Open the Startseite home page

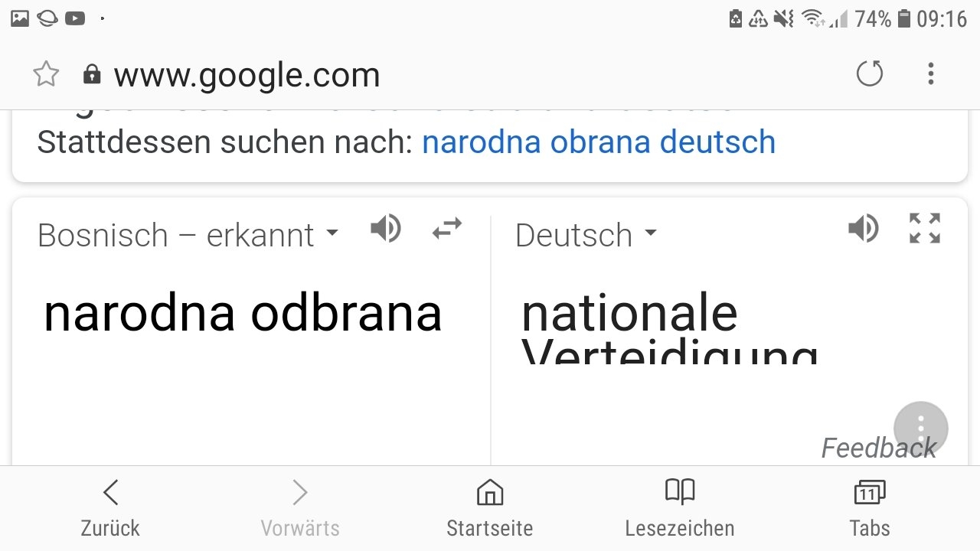489,508
